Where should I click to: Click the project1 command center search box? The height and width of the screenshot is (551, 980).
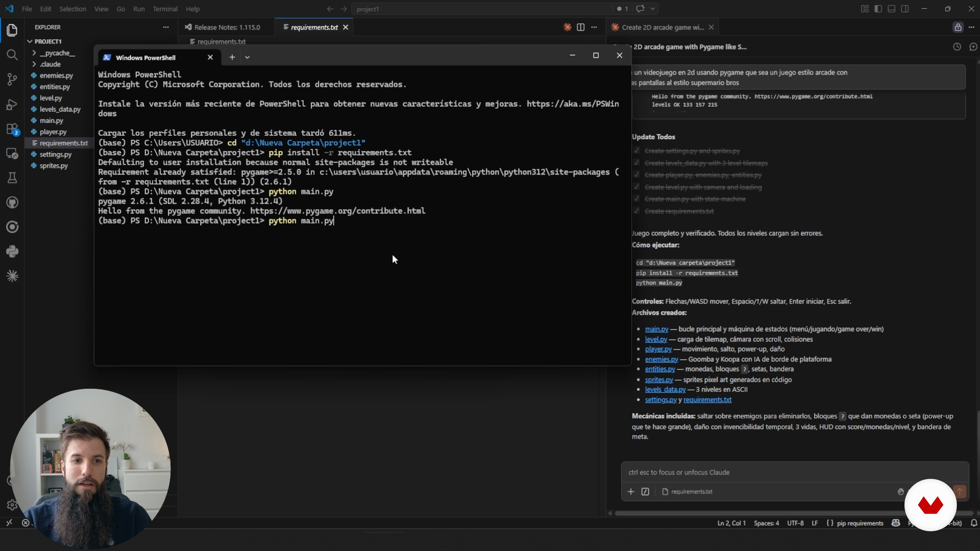pos(482,9)
